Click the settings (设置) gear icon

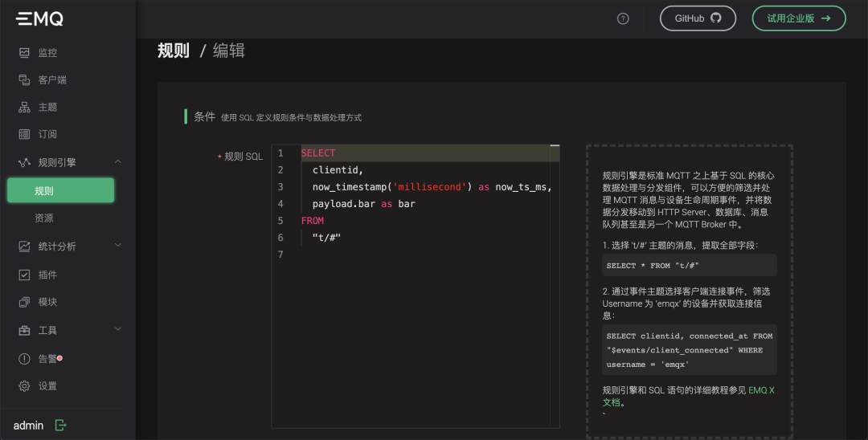pyautogui.click(x=24, y=386)
